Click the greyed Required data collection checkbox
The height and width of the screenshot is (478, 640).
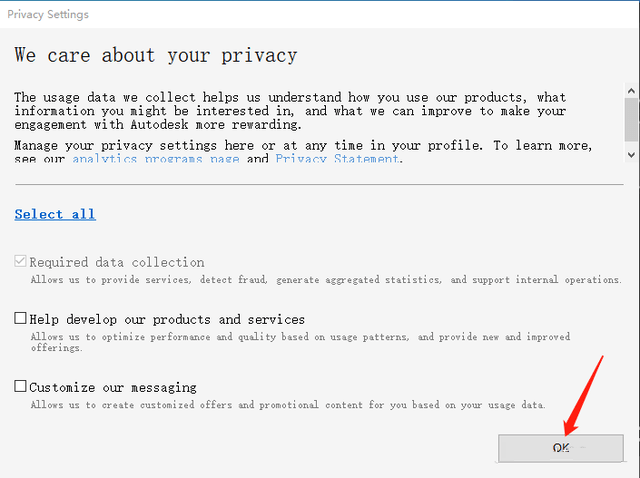tap(21, 262)
